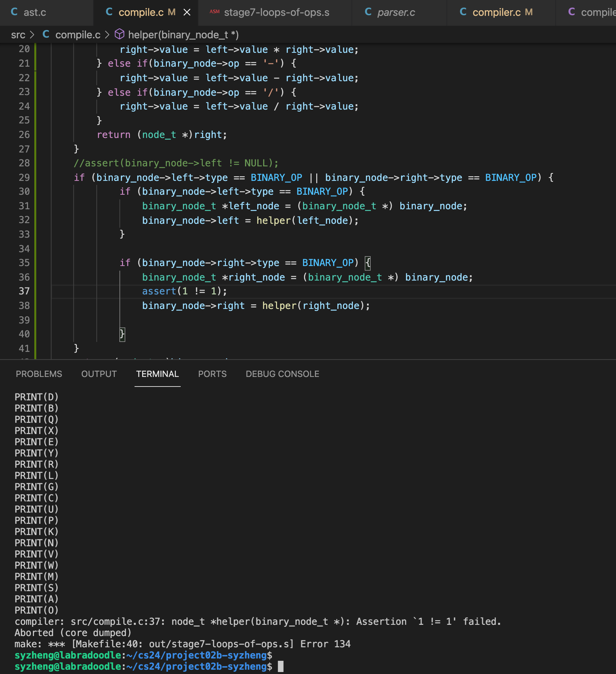Viewport: 616px width, 674px height.
Task: Click the C icon on compiler.c tab
Action: [x=463, y=12]
